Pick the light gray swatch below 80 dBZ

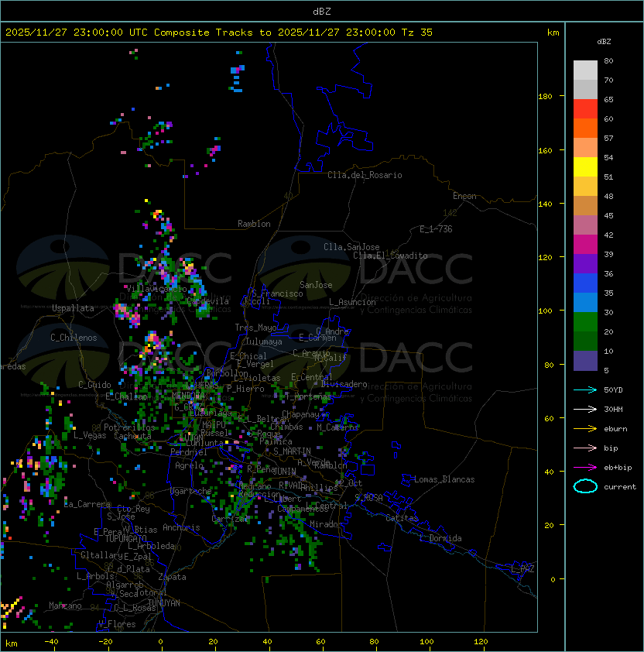click(585, 70)
